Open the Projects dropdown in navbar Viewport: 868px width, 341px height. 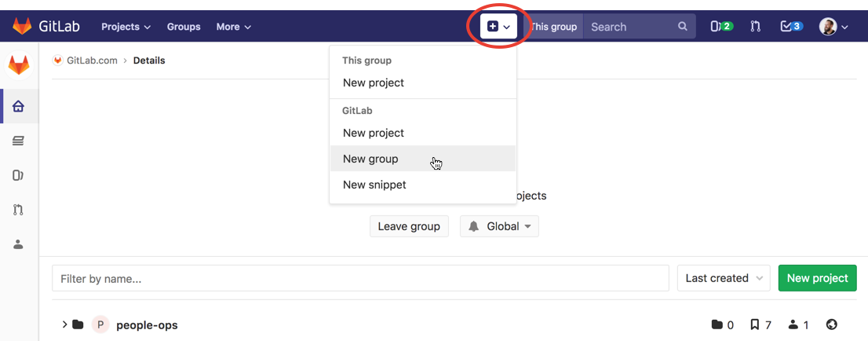pos(126,26)
